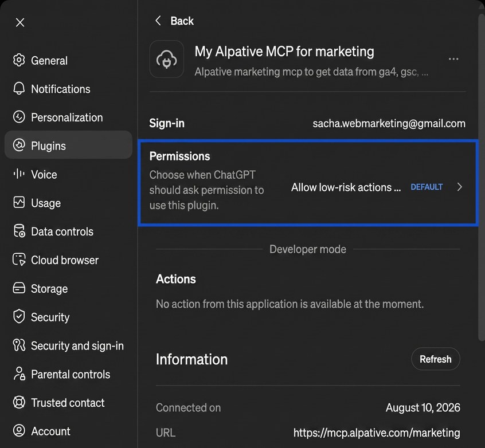Click the back chevron arrow icon
Viewport: 485px width, 448px height.
pos(158,21)
